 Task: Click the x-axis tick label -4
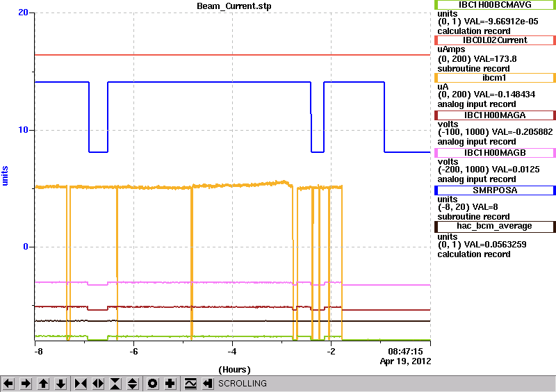tap(232, 352)
